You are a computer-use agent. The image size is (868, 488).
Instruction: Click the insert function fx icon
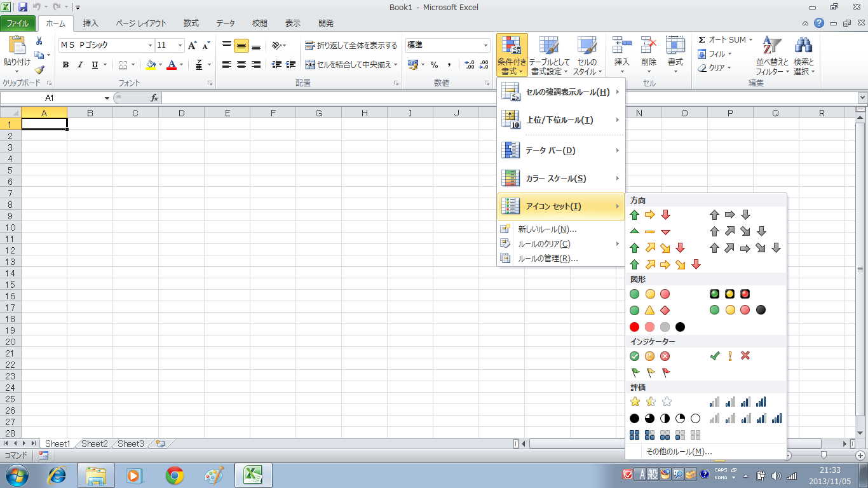click(x=154, y=98)
